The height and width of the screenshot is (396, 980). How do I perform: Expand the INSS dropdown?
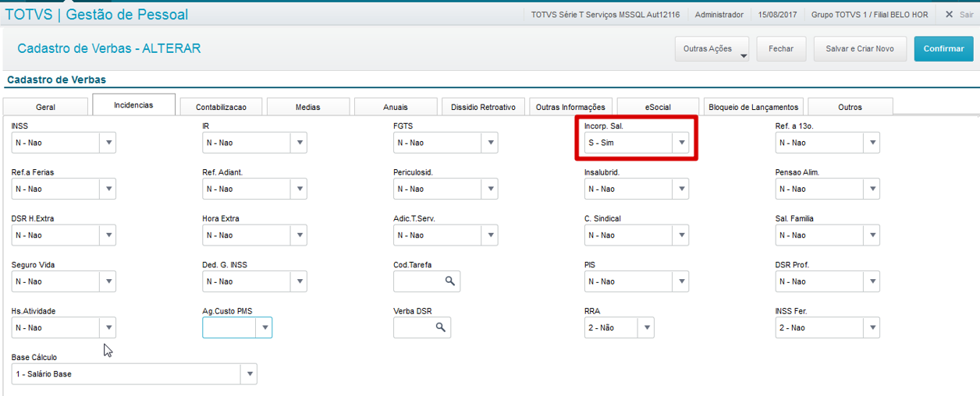108,143
